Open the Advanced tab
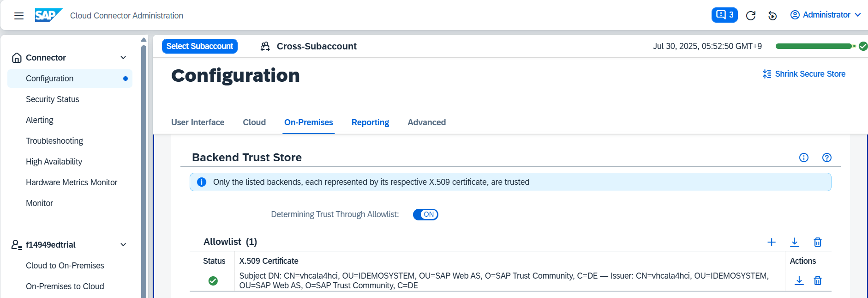Viewport: 868px width, 298px height. 426,122
